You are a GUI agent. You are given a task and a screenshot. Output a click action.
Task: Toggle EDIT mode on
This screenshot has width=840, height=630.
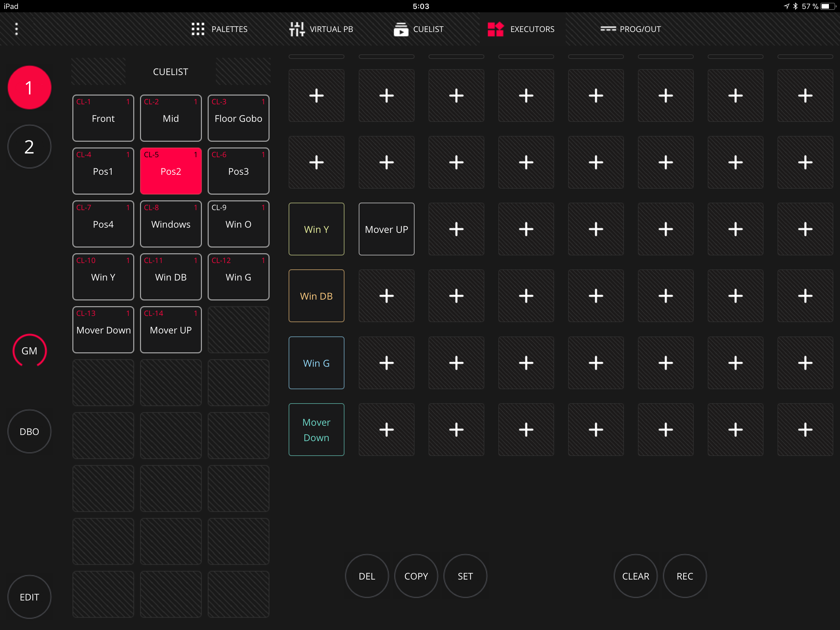coord(29,597)
